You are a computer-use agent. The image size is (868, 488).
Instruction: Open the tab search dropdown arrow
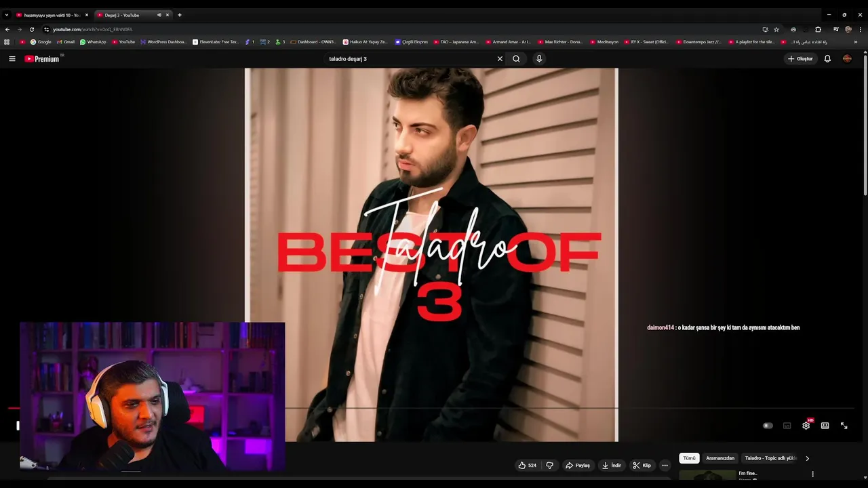point(7,15)
